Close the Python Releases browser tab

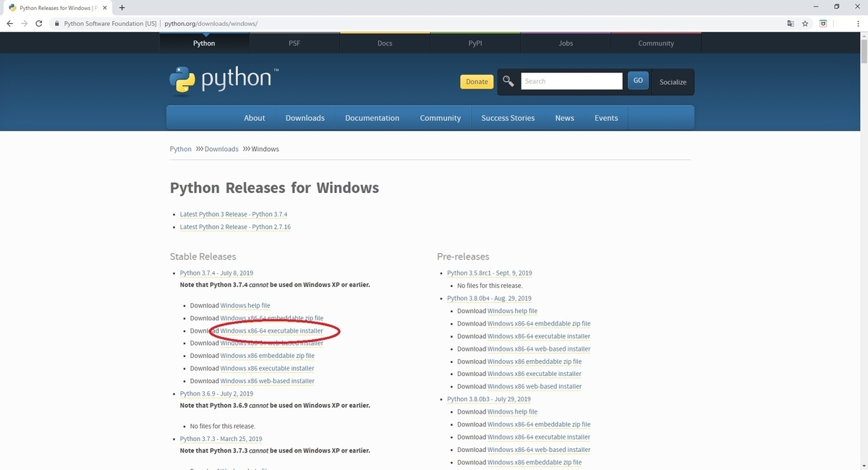point(103,7)
